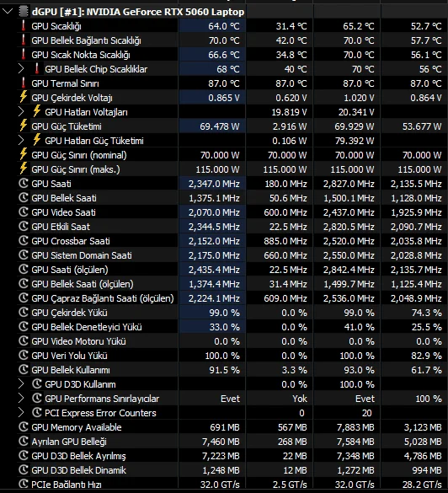Click the maximum voltage value 1.020 V
This screenshot has width=448, height=493.
click(359, 98)
